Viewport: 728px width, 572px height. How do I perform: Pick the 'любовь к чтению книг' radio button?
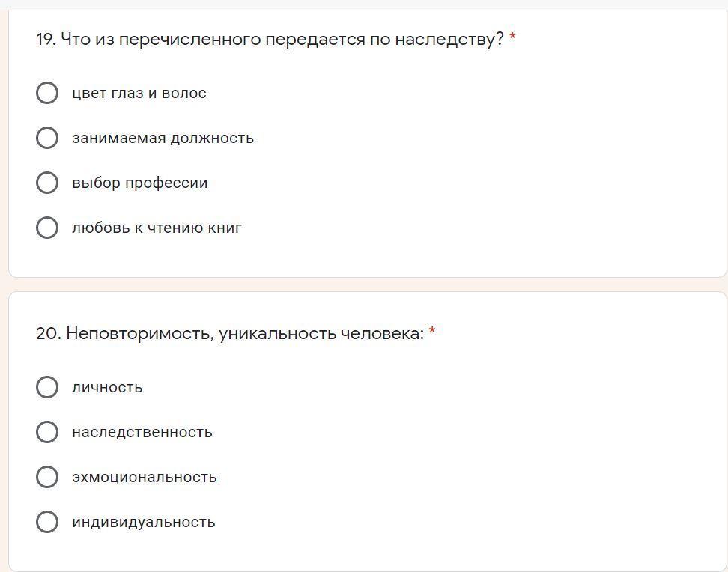46,228
